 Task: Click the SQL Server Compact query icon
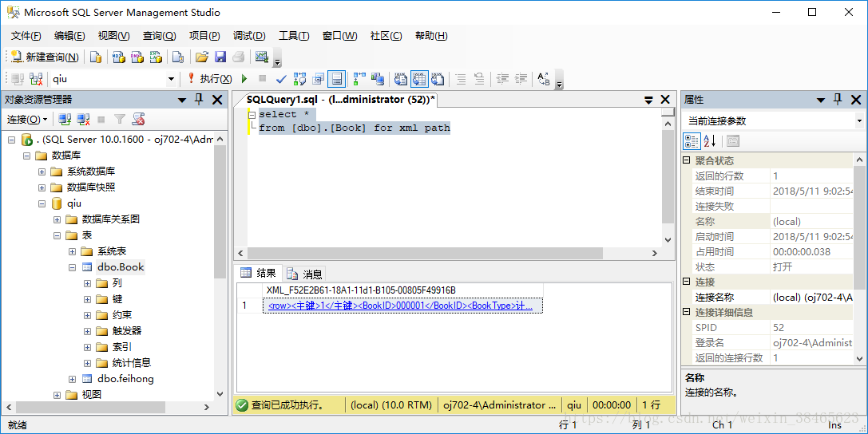(x=178, y=57)
